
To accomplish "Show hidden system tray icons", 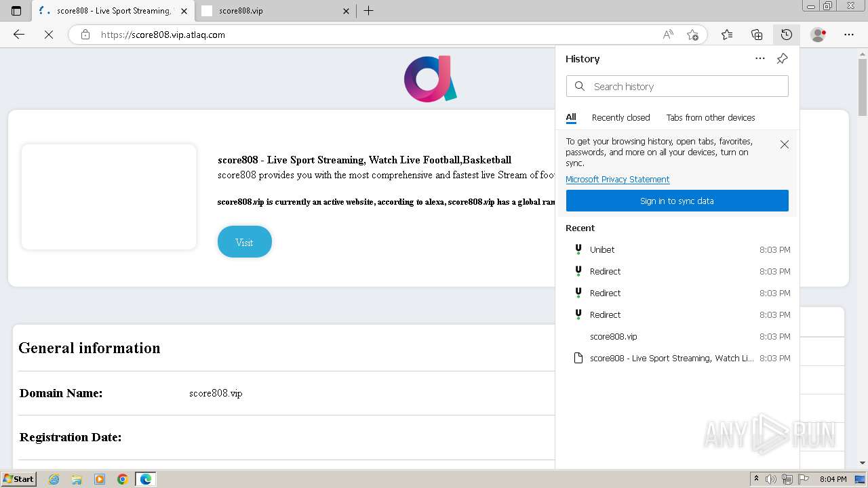I will 756,479.
